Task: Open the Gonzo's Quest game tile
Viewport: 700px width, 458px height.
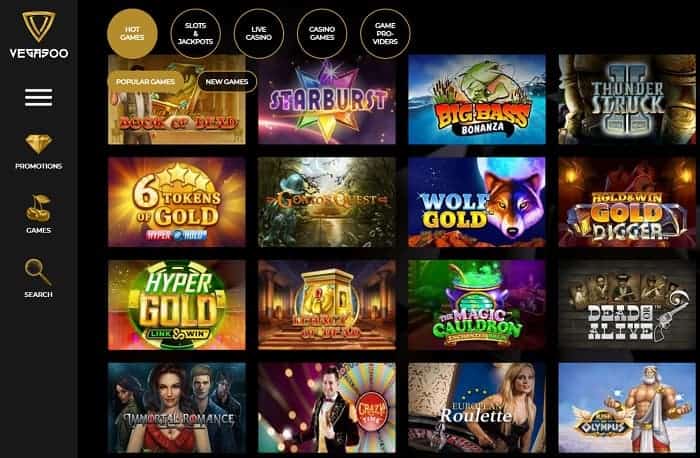Action: pos(327,202)
